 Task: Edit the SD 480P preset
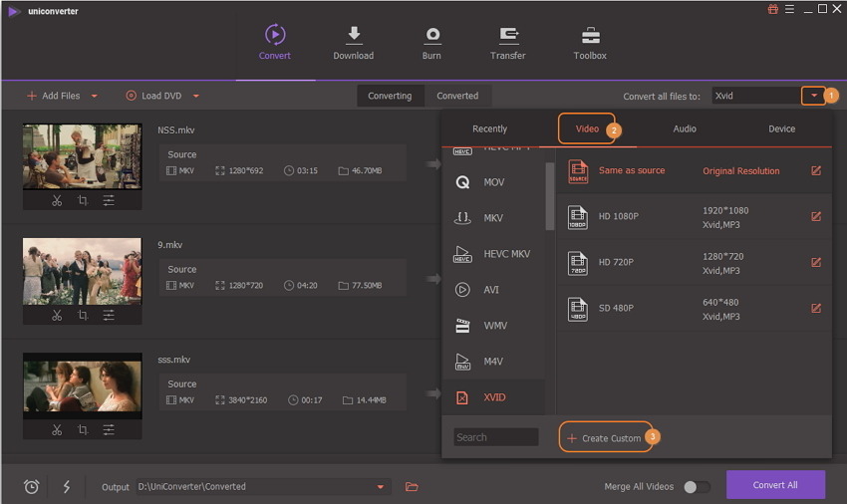coord(816,309)
